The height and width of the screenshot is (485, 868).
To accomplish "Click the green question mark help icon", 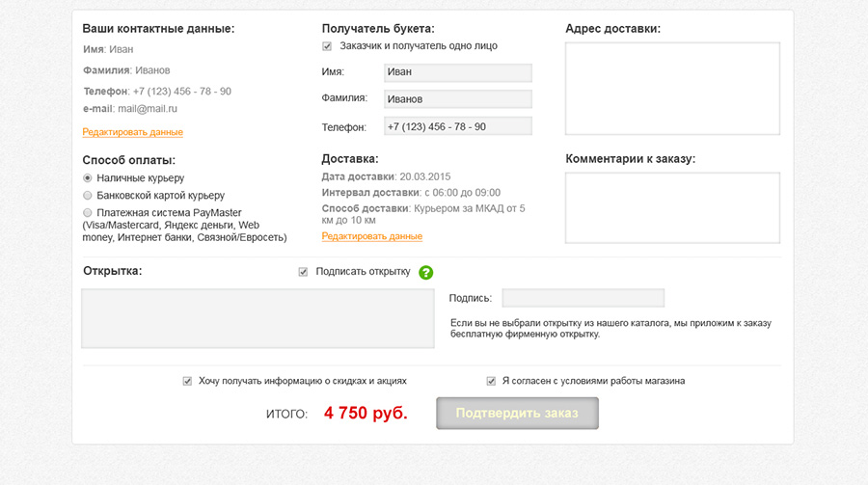I will (425, 273).
